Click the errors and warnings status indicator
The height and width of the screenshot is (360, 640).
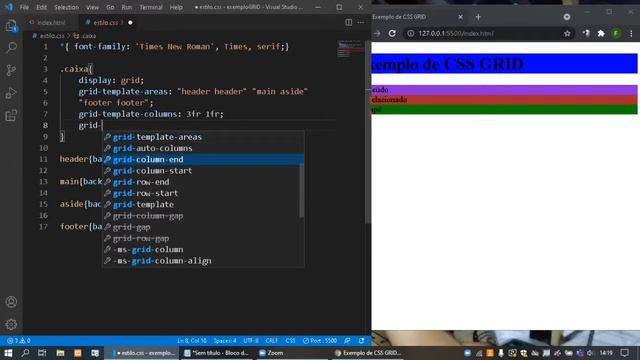point(18,340)
